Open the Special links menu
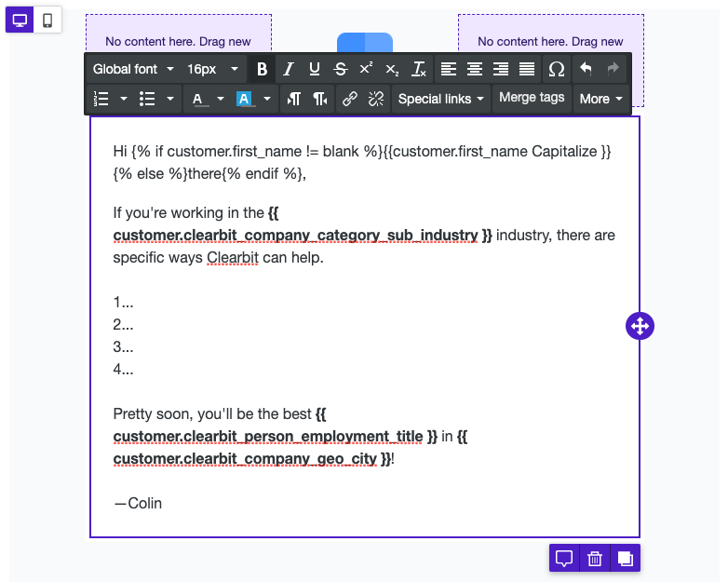This screenshot has width=728, height=582. pyautogui.click(x=440, y=99)
